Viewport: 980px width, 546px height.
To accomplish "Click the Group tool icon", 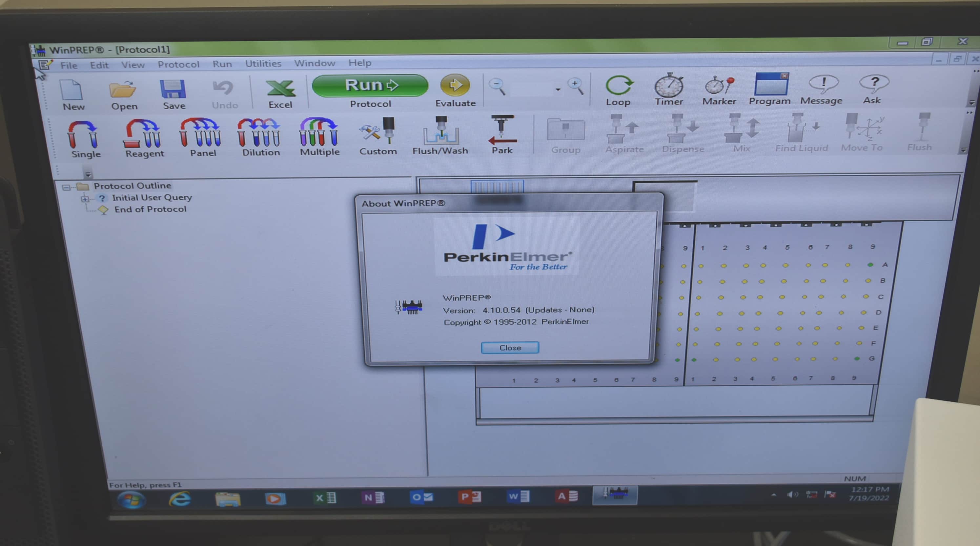I will 566,136.
